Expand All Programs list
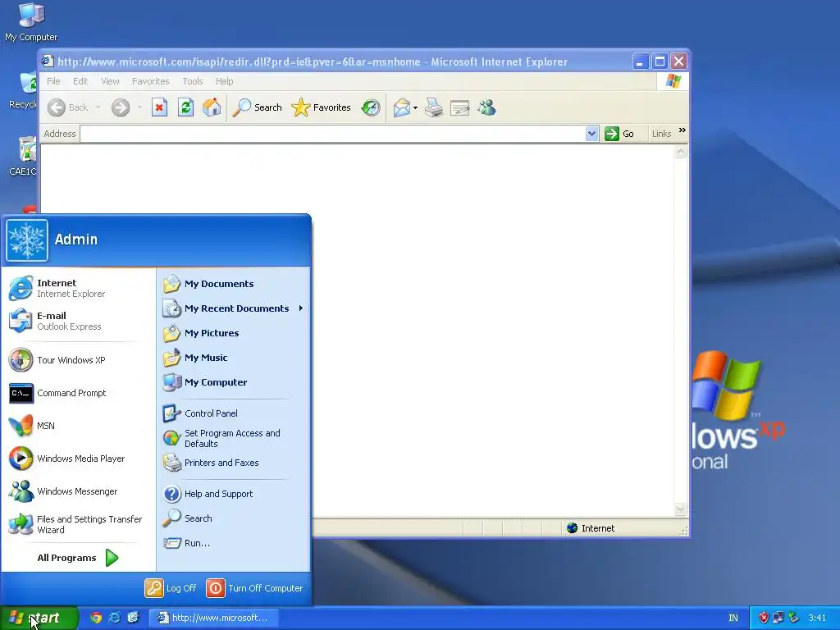Image resolution: width=840 pixels, height=630 pixels. (78, 558)
